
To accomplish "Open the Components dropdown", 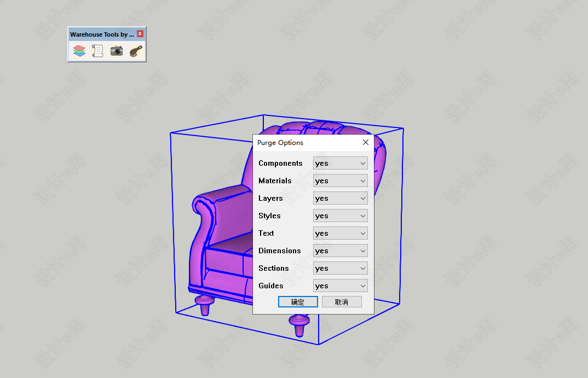I will point(340,163).
